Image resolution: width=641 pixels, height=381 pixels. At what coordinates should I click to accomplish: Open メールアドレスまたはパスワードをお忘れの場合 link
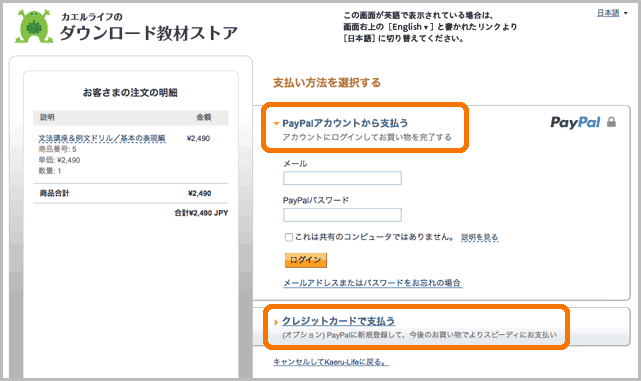372,283
